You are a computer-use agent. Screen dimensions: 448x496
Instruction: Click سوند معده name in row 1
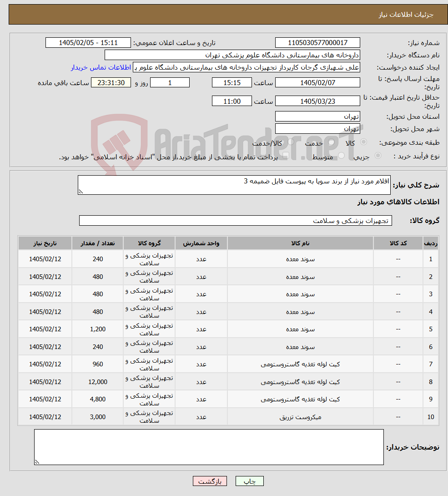point(300,259)
